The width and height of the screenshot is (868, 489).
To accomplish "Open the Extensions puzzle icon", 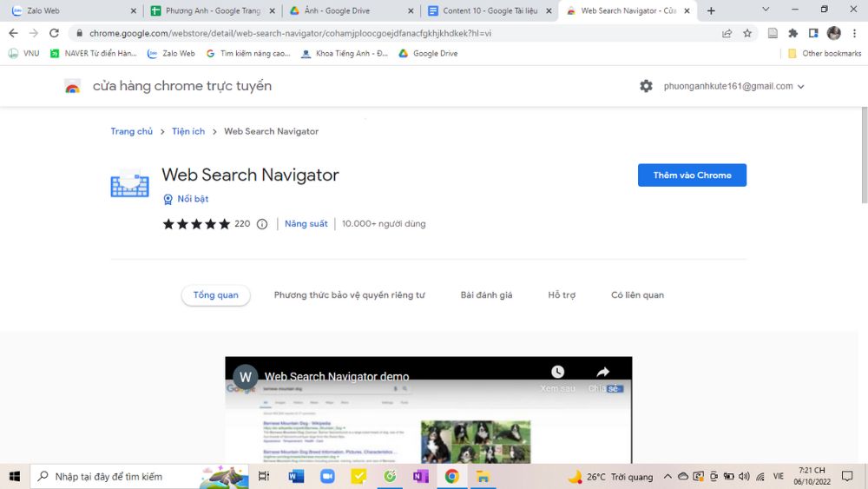I will tap(792, 33).
